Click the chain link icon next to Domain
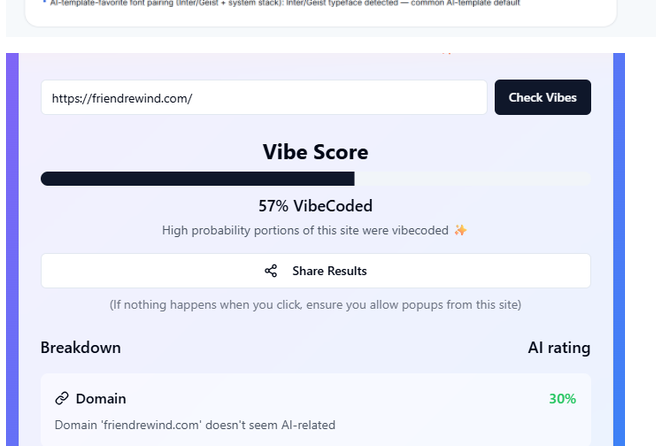The height and width of the screenshot is (446, 662). tap(62, 398)
